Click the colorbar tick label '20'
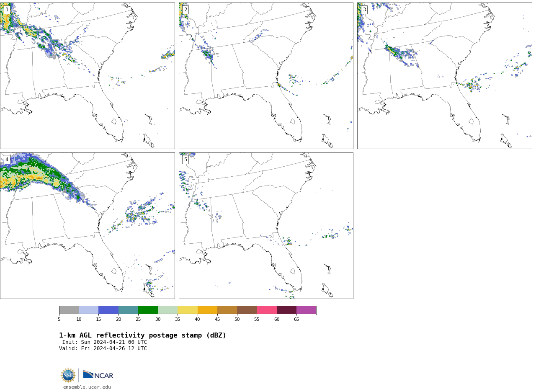The width and height of the screenshot is (536, 392). pos(119,320)
